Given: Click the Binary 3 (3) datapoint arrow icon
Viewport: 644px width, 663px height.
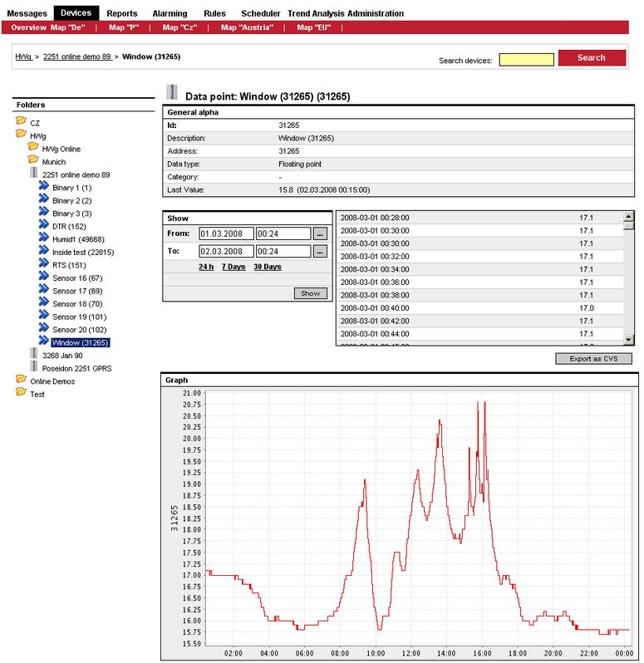Looking at the screenshot, I should pyautogui.click(x=43, y=211).
